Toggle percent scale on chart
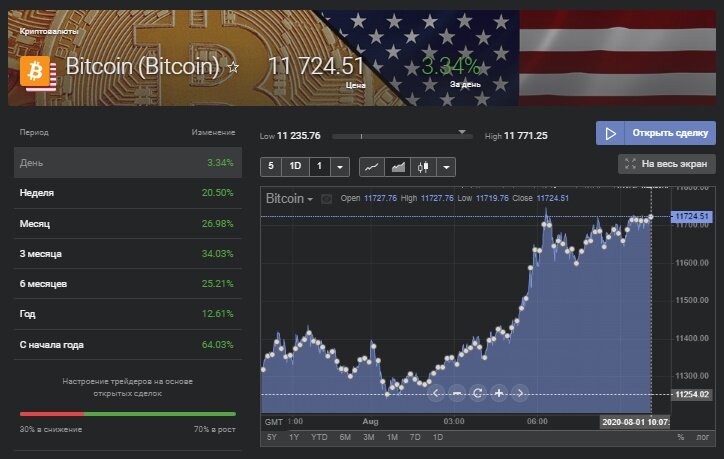 click(680, 437)
